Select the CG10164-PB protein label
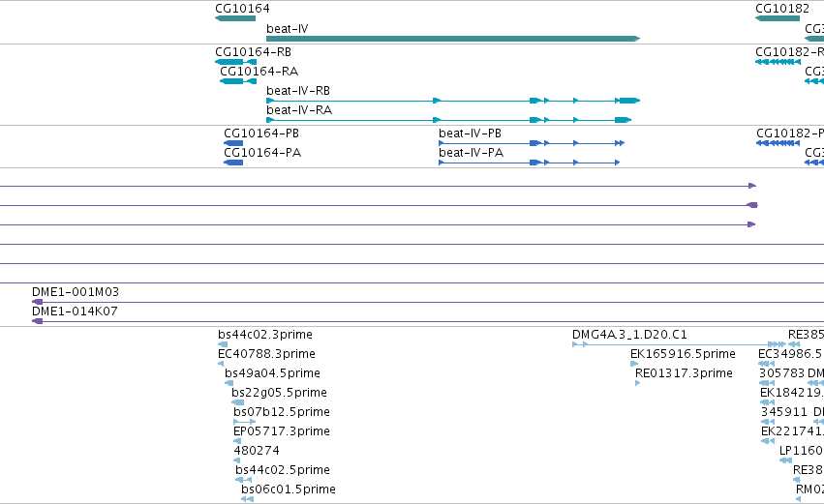824x504 pixels. pos(261,133)
